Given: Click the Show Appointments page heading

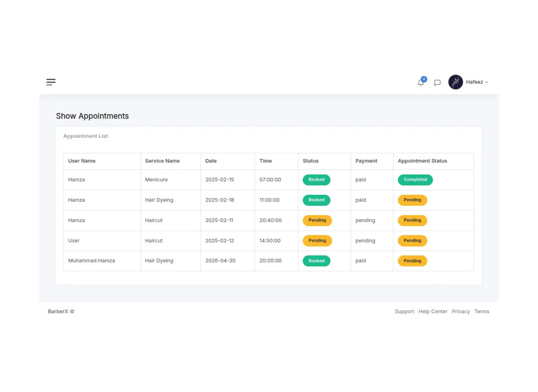Looking at the screenshot, I should click(92, 116).
